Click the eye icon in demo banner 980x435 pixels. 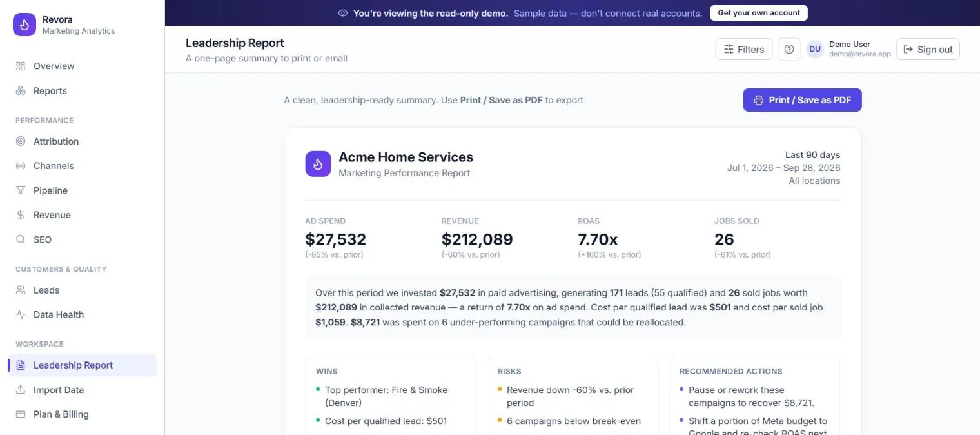click(343, 13)
